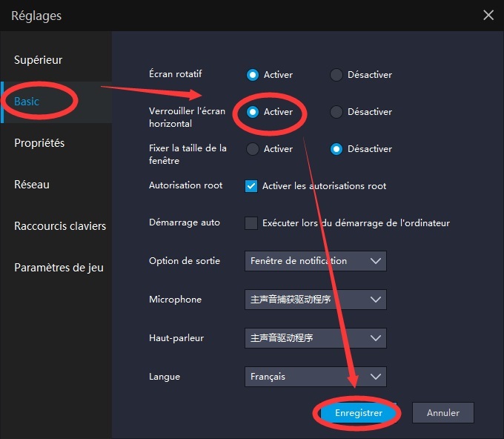
Task: Check Exécuter lors du démarrage de l'ordinateur
Action: 251,223
